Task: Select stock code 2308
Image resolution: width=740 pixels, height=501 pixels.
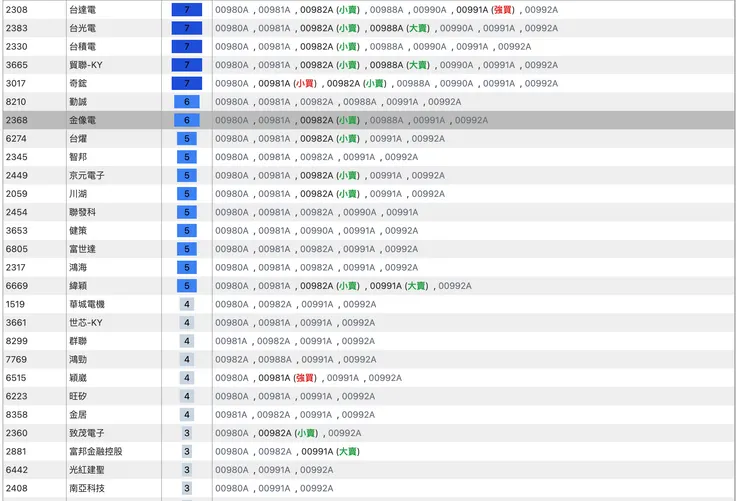Action: (17, 10)
